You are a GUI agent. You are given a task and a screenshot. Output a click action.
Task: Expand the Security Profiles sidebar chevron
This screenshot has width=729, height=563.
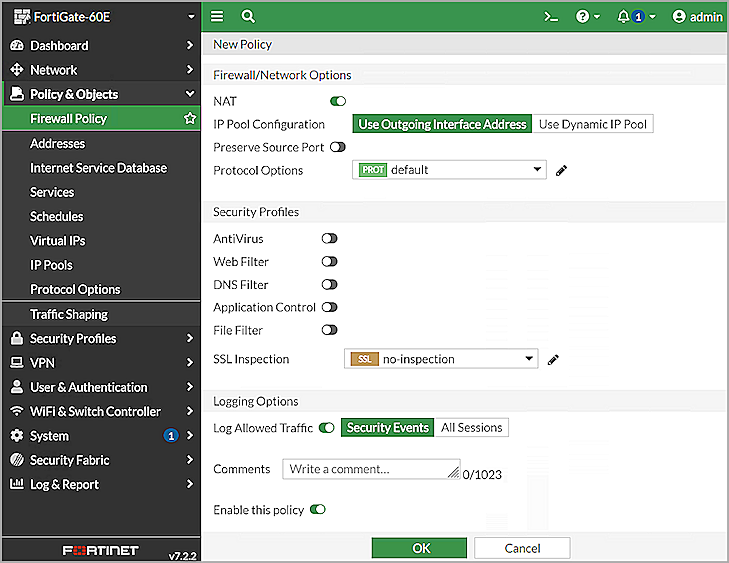click(x=189, y=338)
